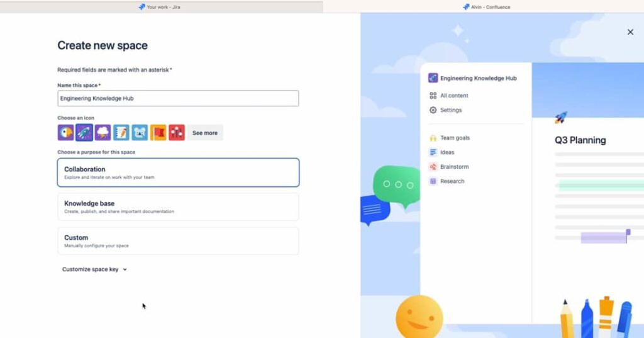
Task: Choose the red sliders space icon
Action: click(177, 133)
